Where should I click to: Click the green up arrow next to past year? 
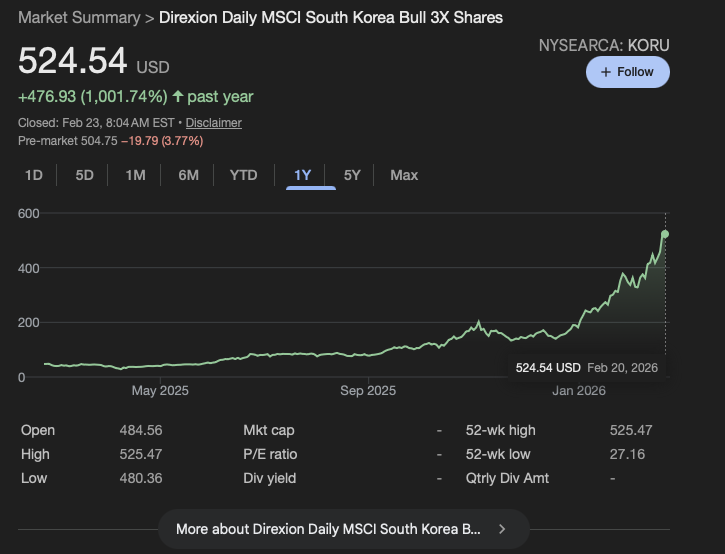[178, 96]
